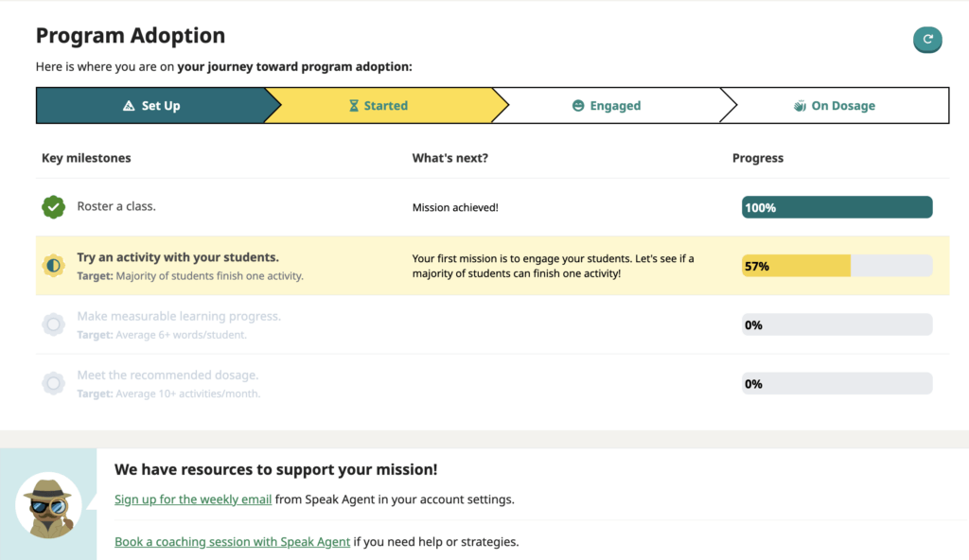Click the gray circle icon for measurable learning progress

tap(54, 324)
